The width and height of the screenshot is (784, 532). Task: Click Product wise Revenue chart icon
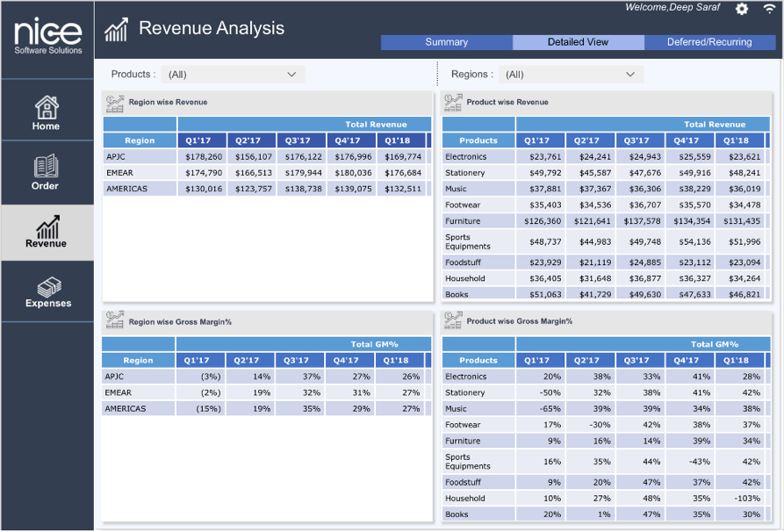tap(453, 104)
